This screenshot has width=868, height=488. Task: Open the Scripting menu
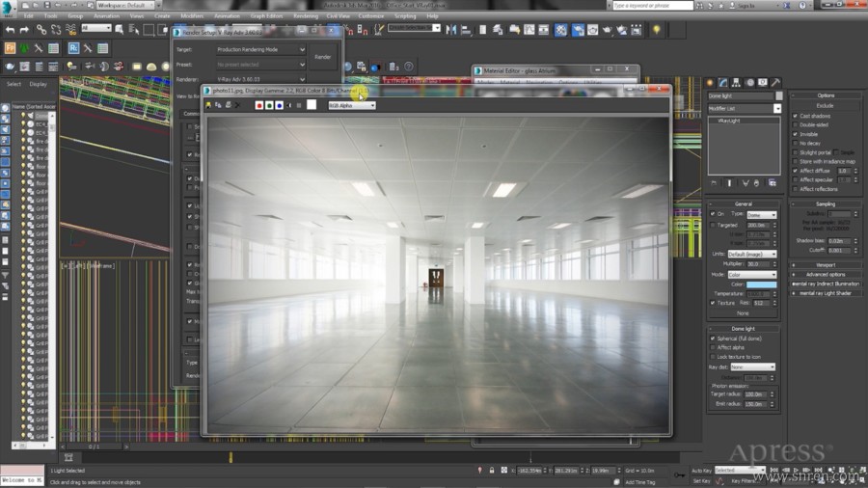pyautogui.click(x=405, y=16)
